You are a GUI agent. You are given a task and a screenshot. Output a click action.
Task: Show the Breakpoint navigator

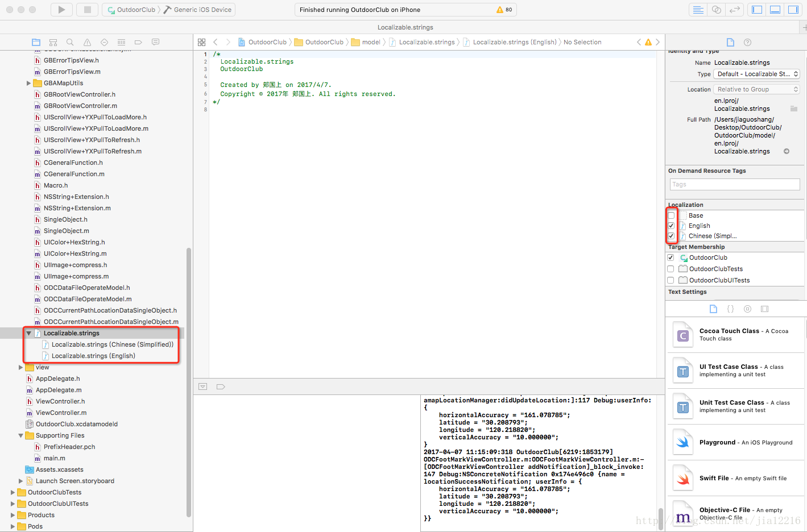click(x=138, y=42)
